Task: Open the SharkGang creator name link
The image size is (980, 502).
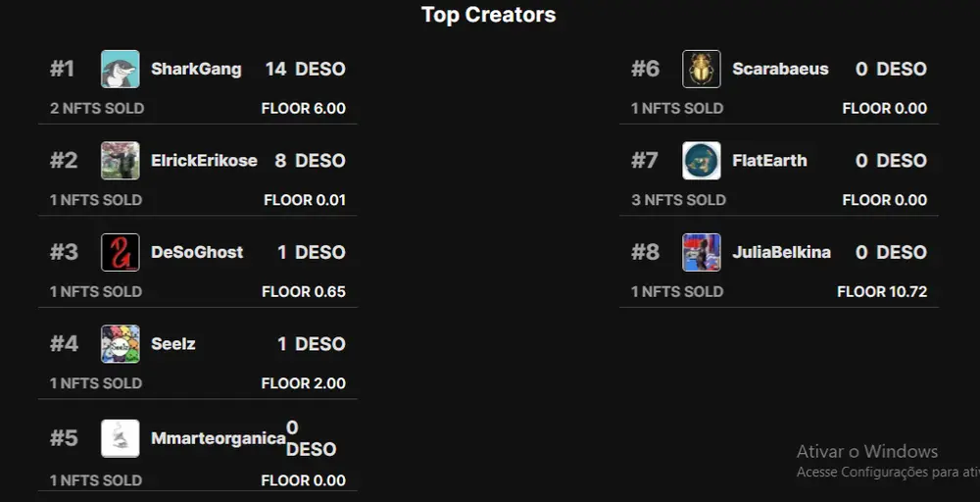Action: click(x=196, y=69)
